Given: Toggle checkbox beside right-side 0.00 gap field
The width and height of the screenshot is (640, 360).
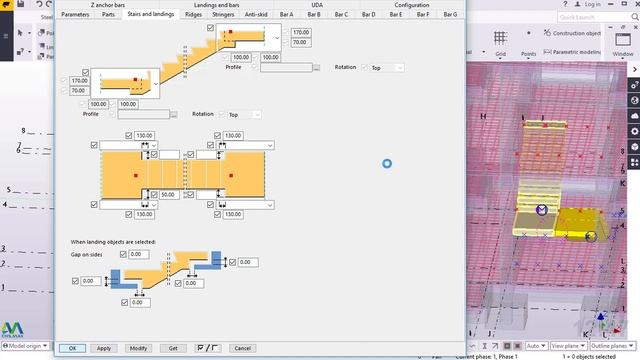Looking at the screenshot, I should pos(232,262).
